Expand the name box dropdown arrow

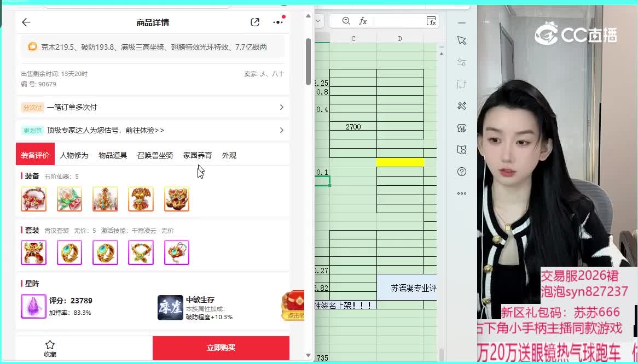(x=318, y=21)
